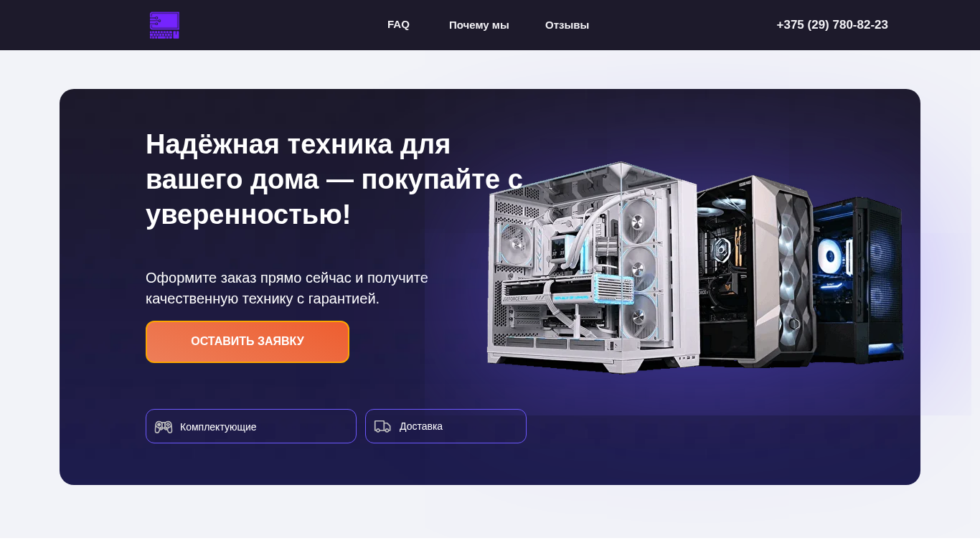Viewport: 980px width, 551px height.
Task: Go to the Почему мы section
Action: click(479, 25)
